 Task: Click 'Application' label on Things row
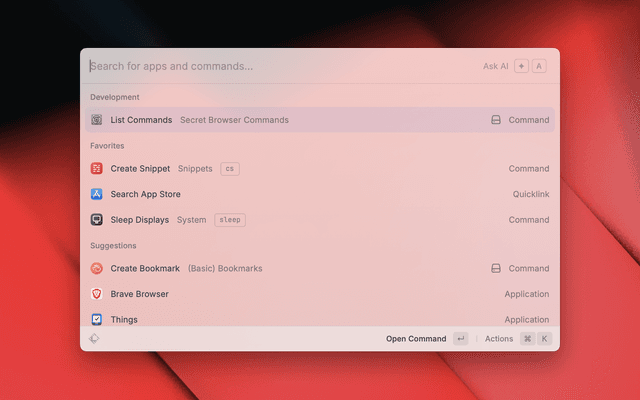[527, 320]
